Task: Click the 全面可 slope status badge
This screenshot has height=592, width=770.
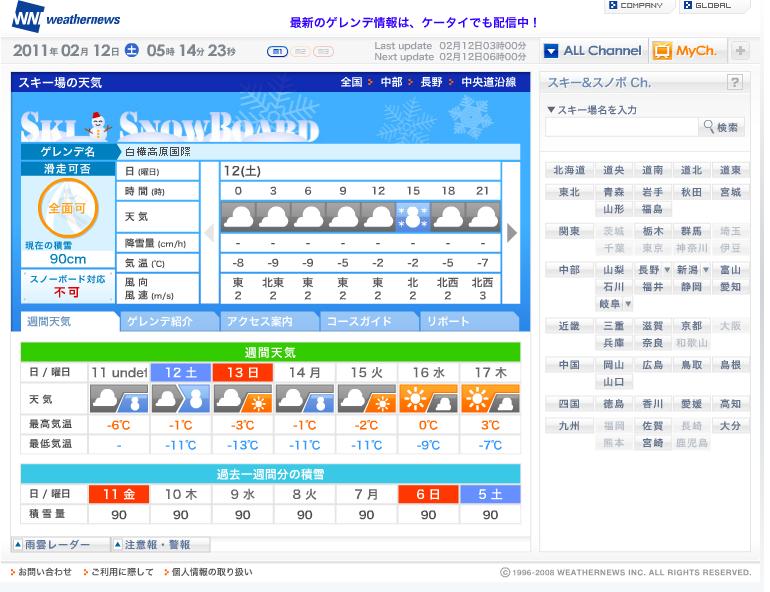Action: tap(68, 208)
